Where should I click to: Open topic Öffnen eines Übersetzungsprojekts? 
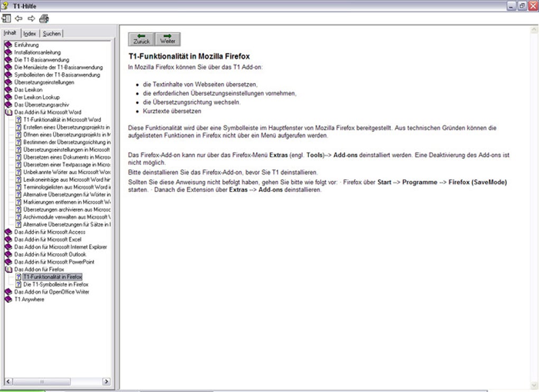pyautogui.click(x=67, y=135)
